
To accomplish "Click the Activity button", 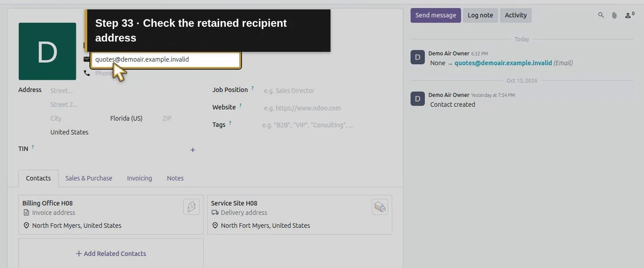I will click(516, 15).
